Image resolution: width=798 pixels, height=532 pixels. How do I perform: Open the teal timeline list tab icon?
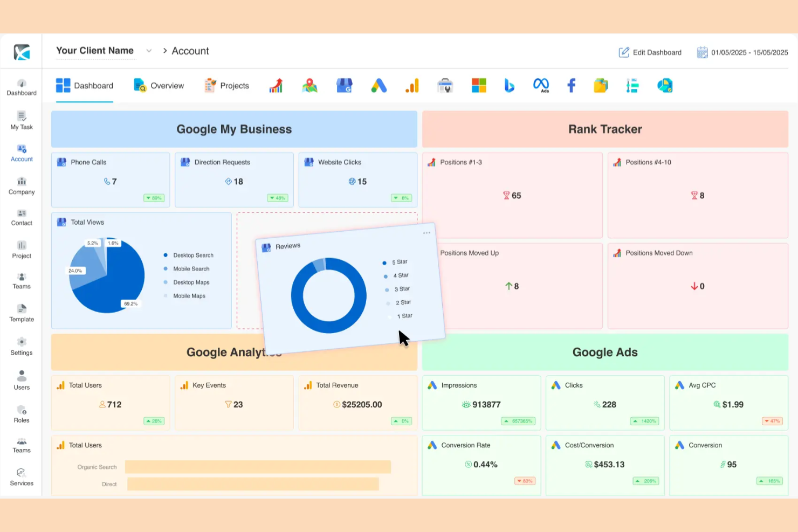pos(632,86)
